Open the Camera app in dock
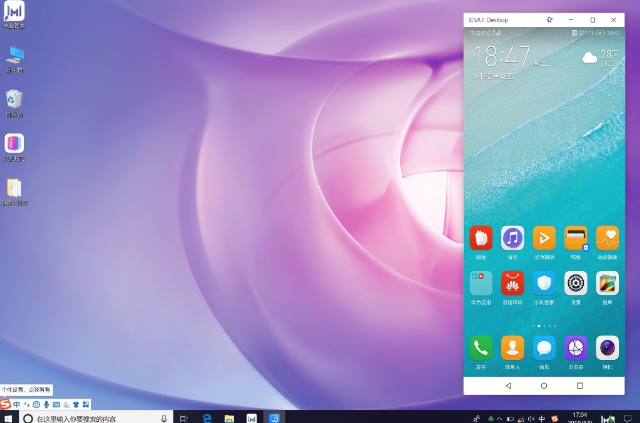The height and width of the screenshot is (423, 640). pos(607,348)
